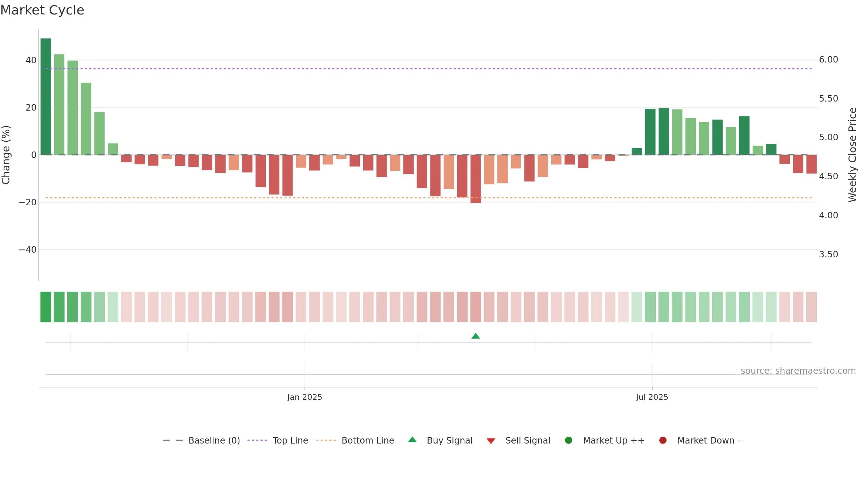Viewport: 868px width, 488px height.
Task: Click the Weekly Close Price axis title
Action: (852, 155)
